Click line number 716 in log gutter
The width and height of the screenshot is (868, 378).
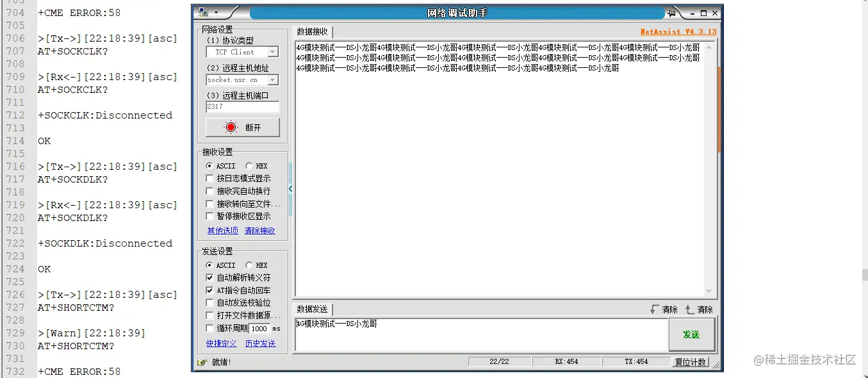[x=15, y=167]
